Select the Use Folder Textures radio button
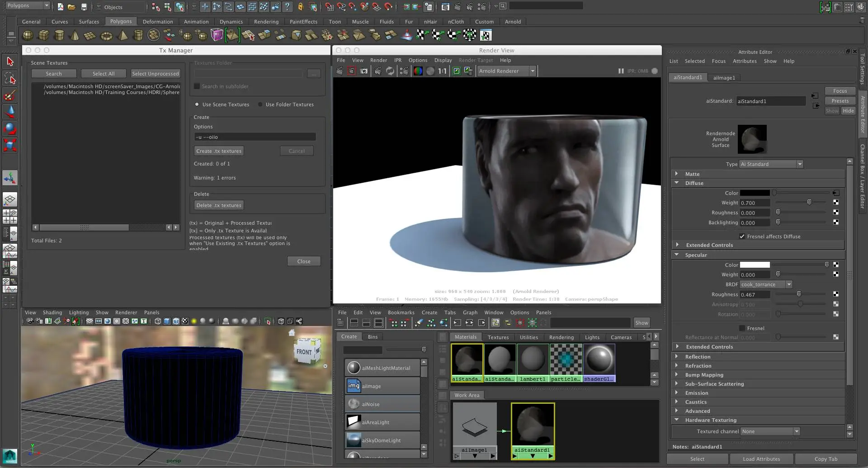 tap(260, 104)
